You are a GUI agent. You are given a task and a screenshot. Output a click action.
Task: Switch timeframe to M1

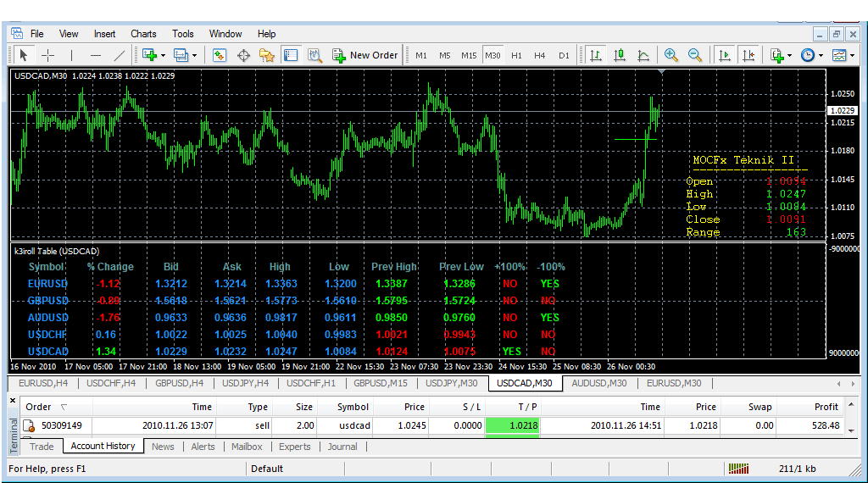click(x=421, y=55)
